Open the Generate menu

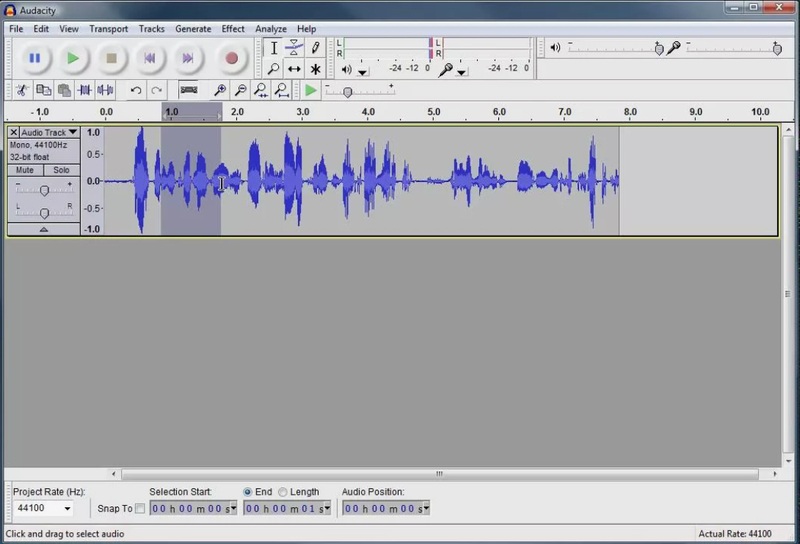point(193,29)
